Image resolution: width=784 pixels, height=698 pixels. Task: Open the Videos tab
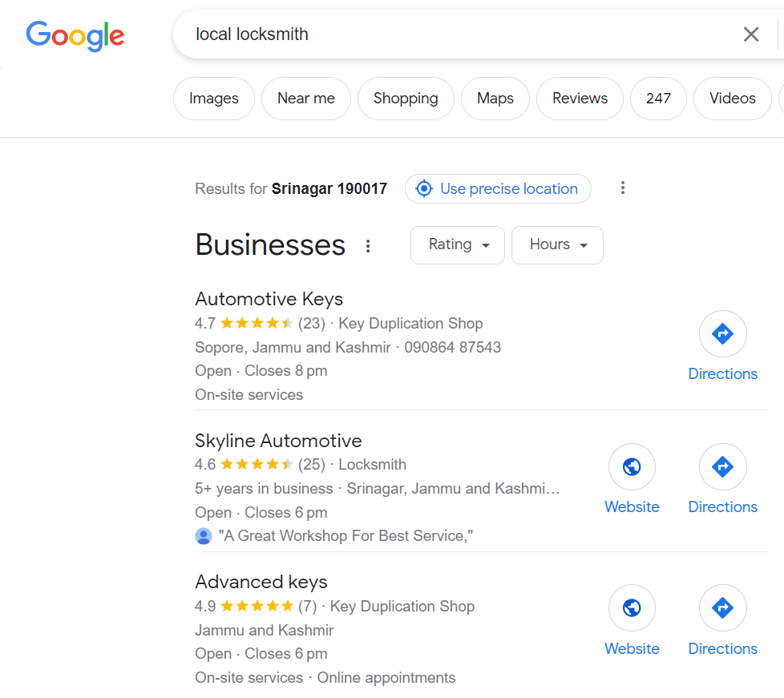coord(733,99)
